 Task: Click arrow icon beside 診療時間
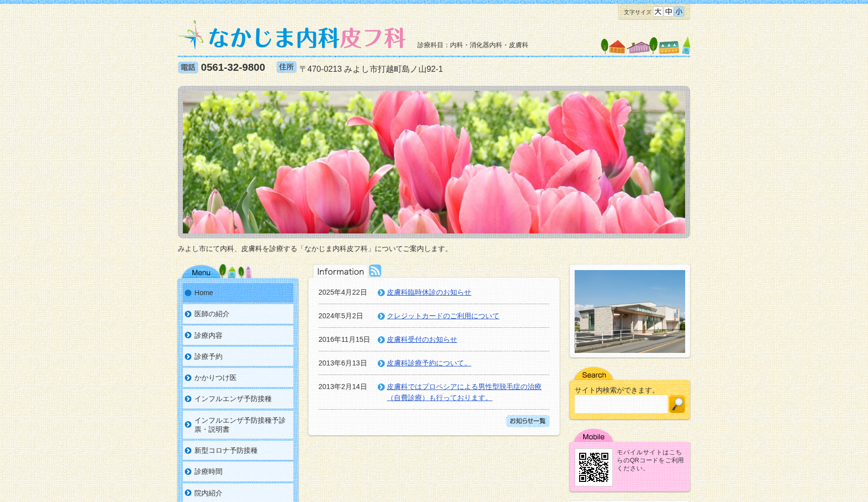[x=188, y=471]
